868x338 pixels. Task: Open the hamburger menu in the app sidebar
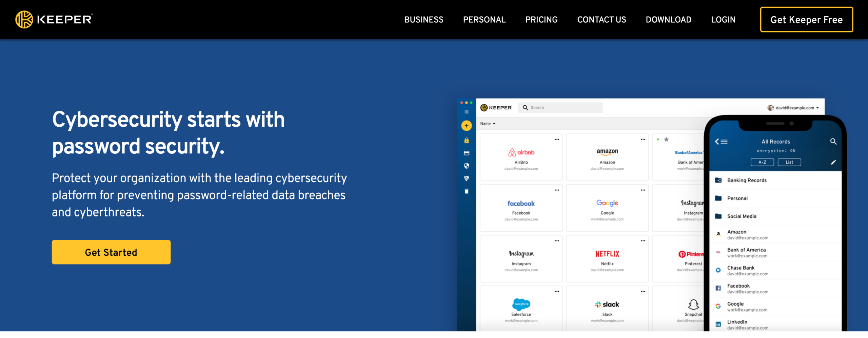pos(467,112)
